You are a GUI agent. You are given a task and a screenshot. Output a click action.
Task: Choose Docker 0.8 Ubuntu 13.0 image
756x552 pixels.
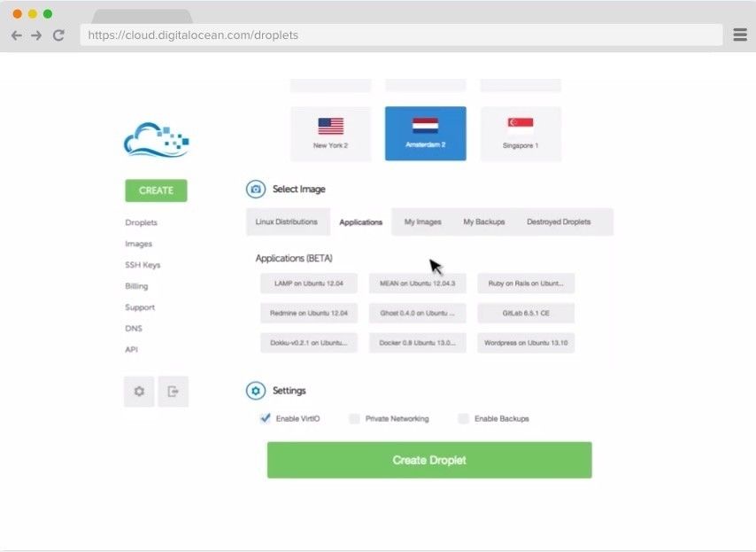coord(418,343)
